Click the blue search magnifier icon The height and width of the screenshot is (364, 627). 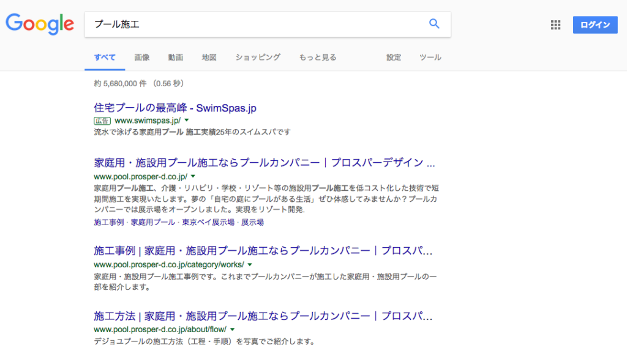click(434, 24)
